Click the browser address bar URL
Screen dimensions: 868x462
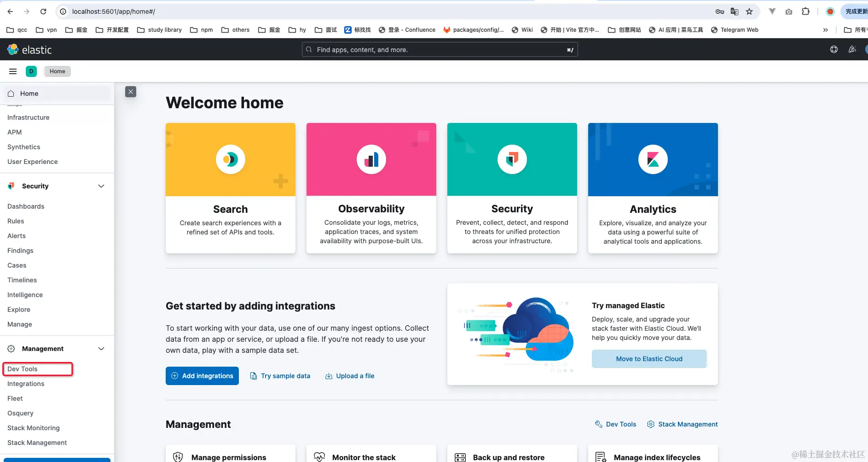114,12
